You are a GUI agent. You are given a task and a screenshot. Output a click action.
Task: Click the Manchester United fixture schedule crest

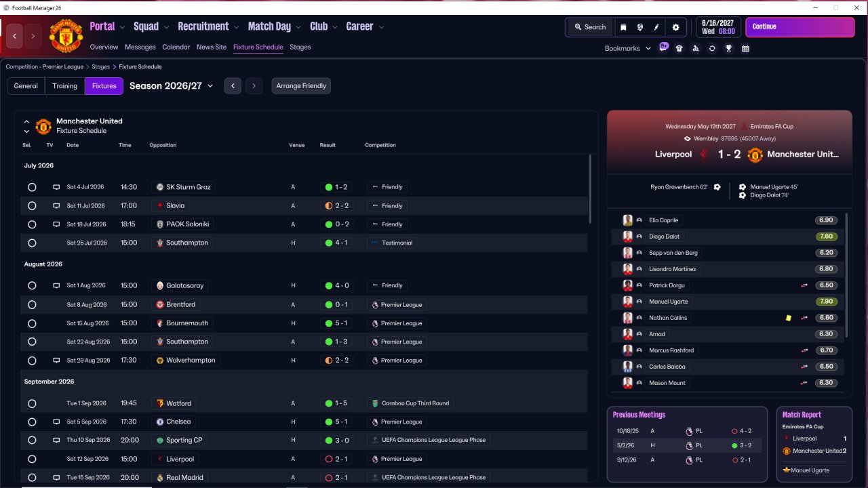pos(43,126)
